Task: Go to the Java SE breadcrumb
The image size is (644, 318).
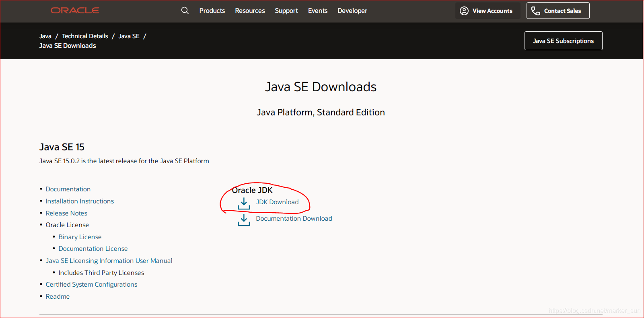Action: tap(129, 36)
